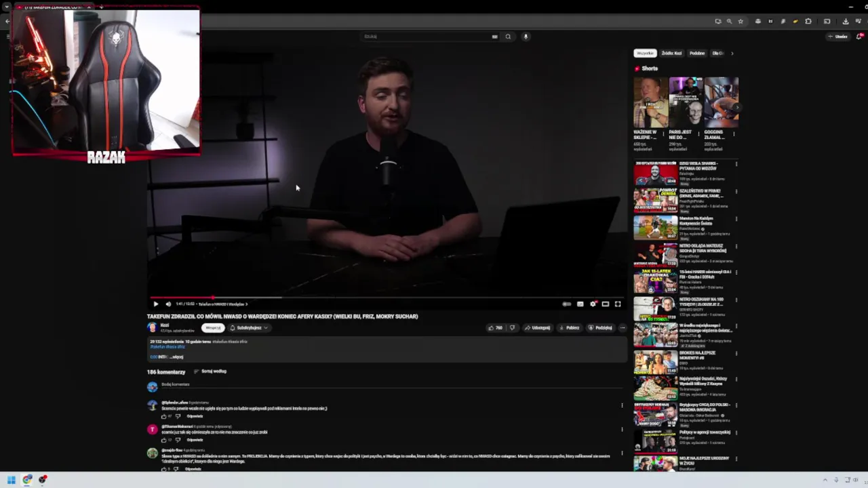Open options for "GOGGINS ZŁAMAŁ" short
This screenshot has width=868, height=488.
tap(734, 134)
